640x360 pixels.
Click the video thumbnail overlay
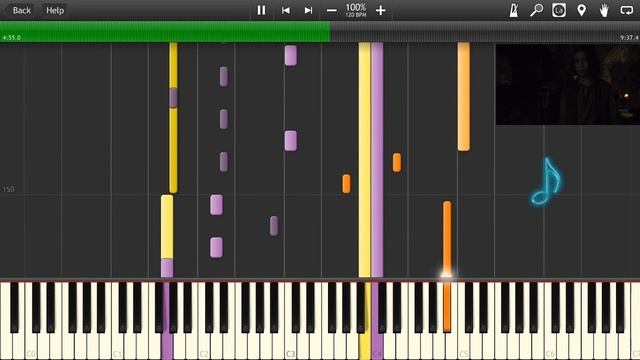tap(567, 84)
